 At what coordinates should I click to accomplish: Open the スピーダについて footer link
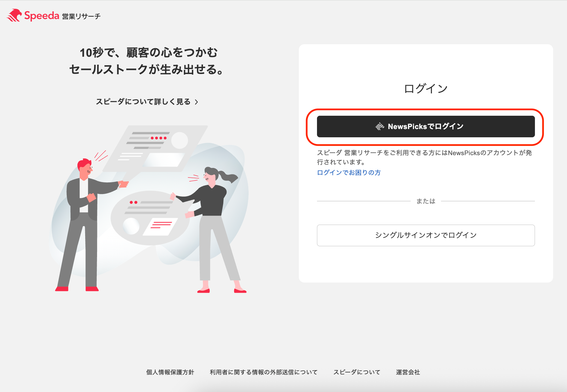(357, 372)
